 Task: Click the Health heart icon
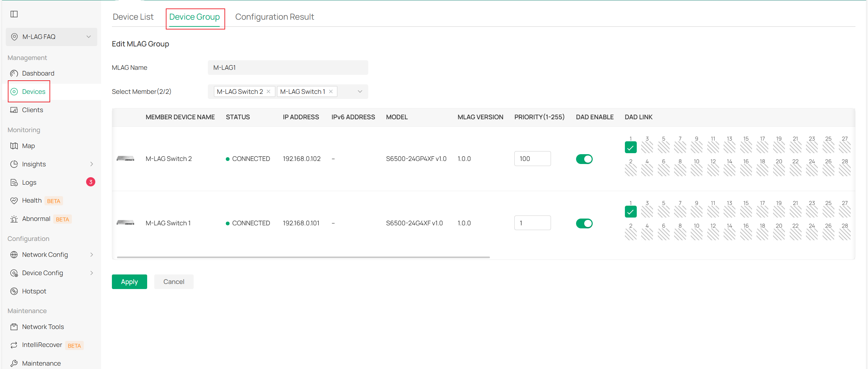coord(14,201)
